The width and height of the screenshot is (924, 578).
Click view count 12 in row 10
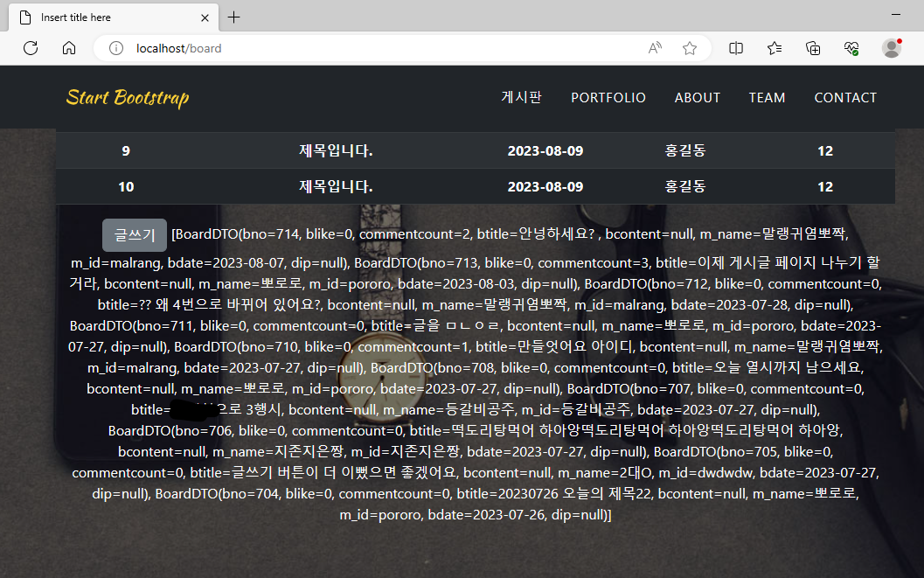click(x=825, y=187)
